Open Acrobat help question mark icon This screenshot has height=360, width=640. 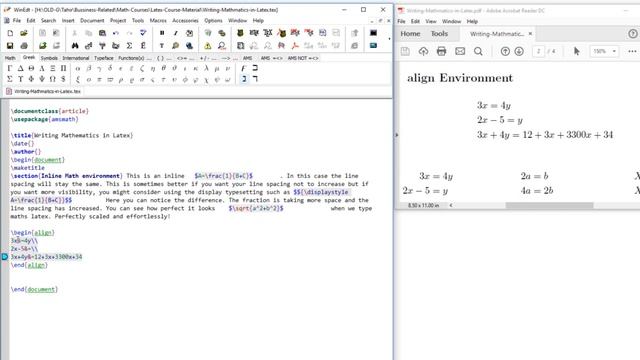(x=633, y=34)
